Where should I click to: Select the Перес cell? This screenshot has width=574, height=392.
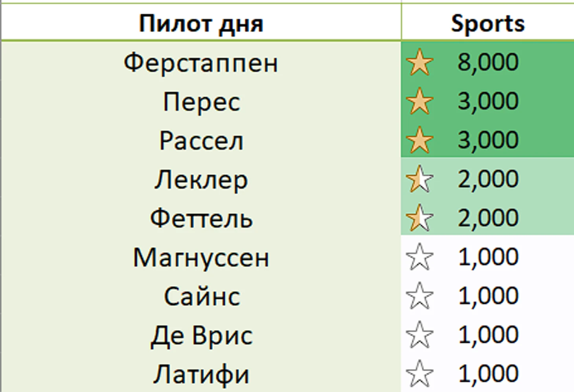tap(201, 101)
